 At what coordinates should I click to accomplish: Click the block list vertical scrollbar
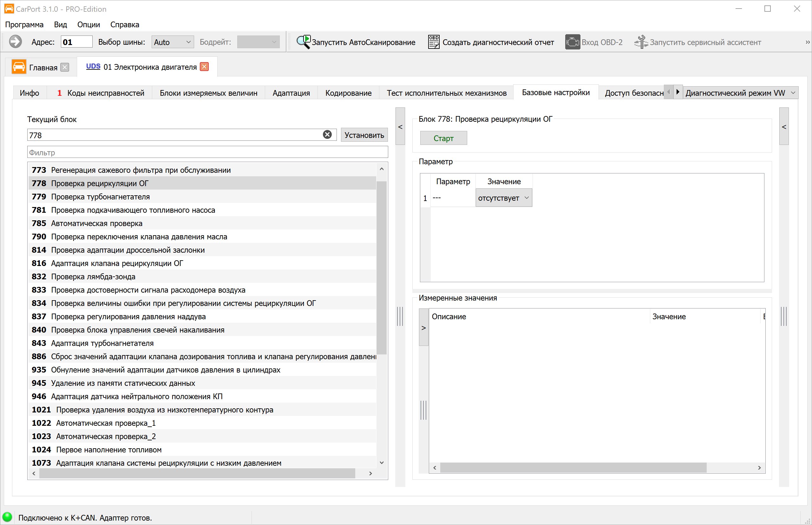click(382, 268)
